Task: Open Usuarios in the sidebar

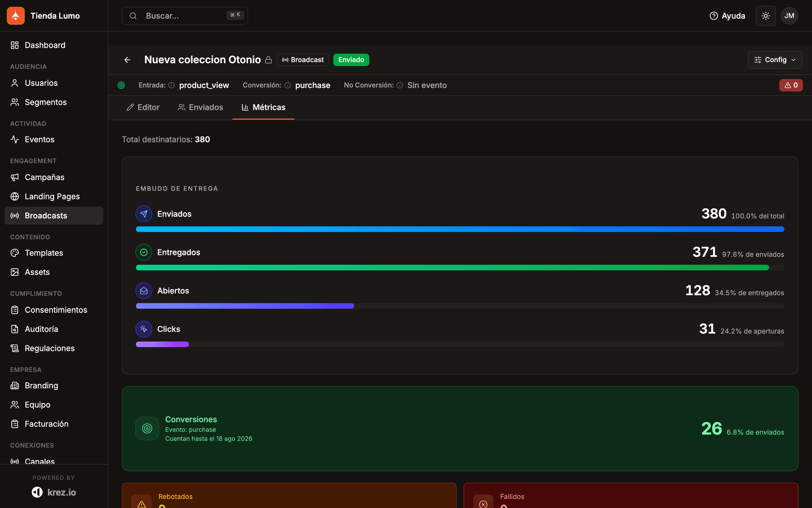Action: (x=54, y=83)
